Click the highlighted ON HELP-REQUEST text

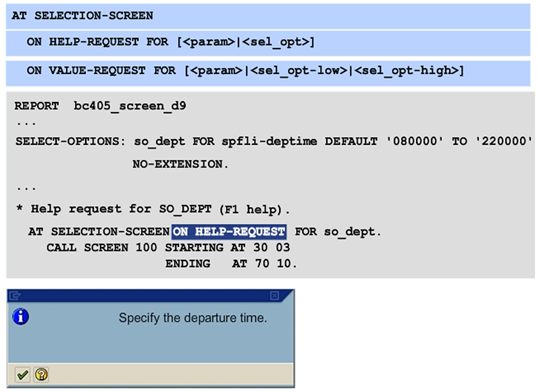[x=229, y=231]
